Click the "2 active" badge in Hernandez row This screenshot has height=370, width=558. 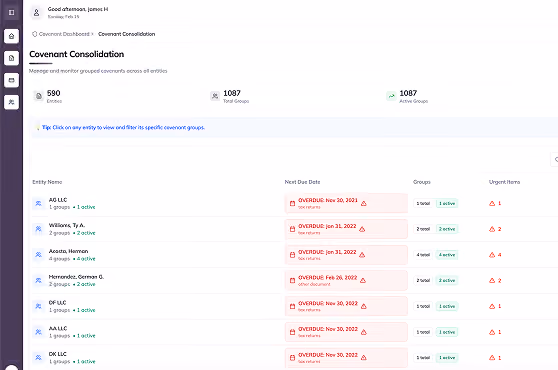pos(447,280)
